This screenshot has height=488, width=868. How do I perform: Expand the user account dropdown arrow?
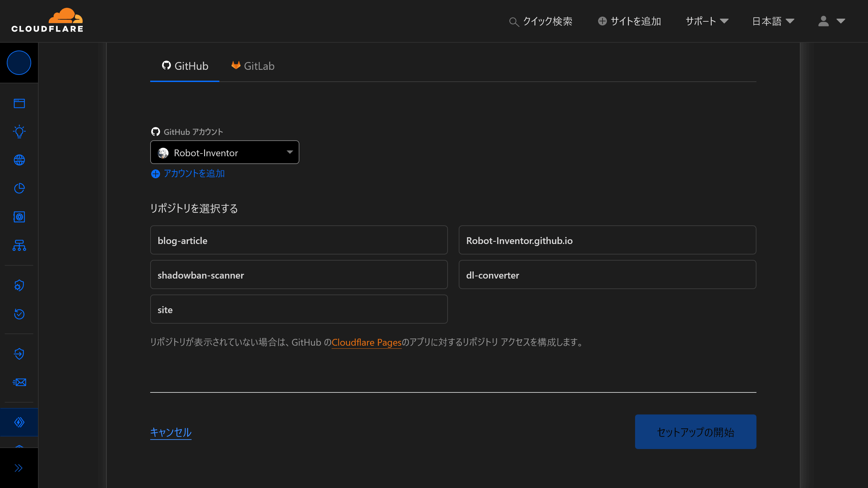pyautogui.click(x=841, y=21)
